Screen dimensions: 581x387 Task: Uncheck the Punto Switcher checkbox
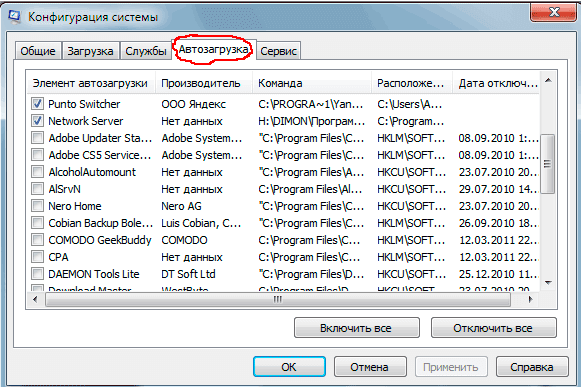tap(37, 104)
